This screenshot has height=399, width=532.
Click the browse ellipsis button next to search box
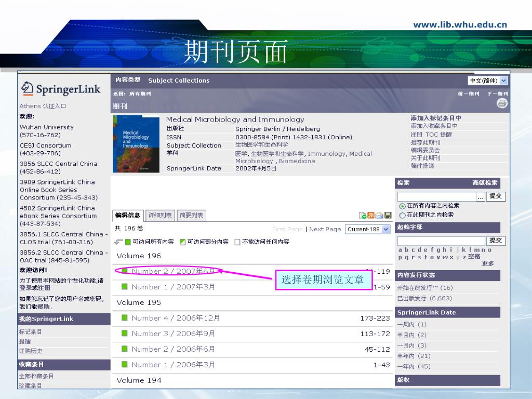tap(481, 197)
